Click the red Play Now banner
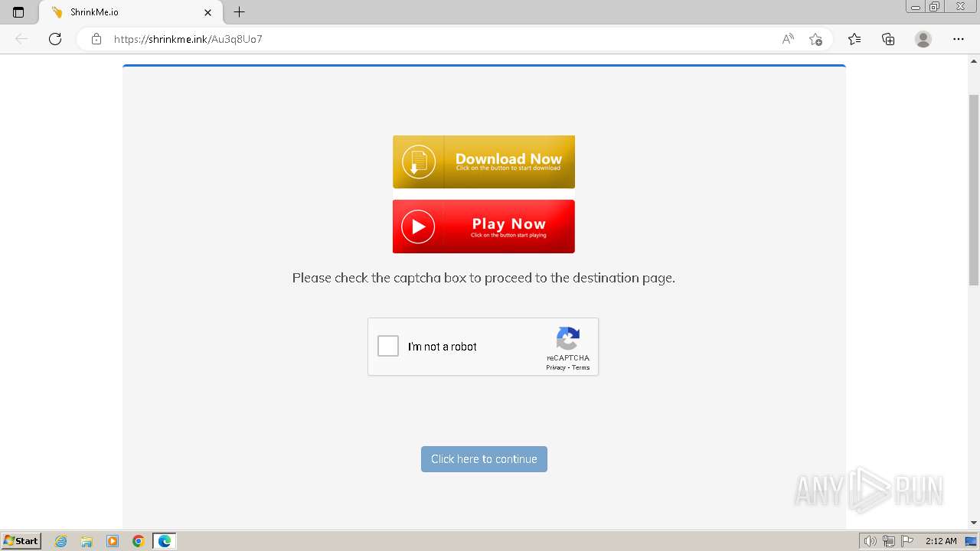Viewport: 980px width, 551px height. 484,227
